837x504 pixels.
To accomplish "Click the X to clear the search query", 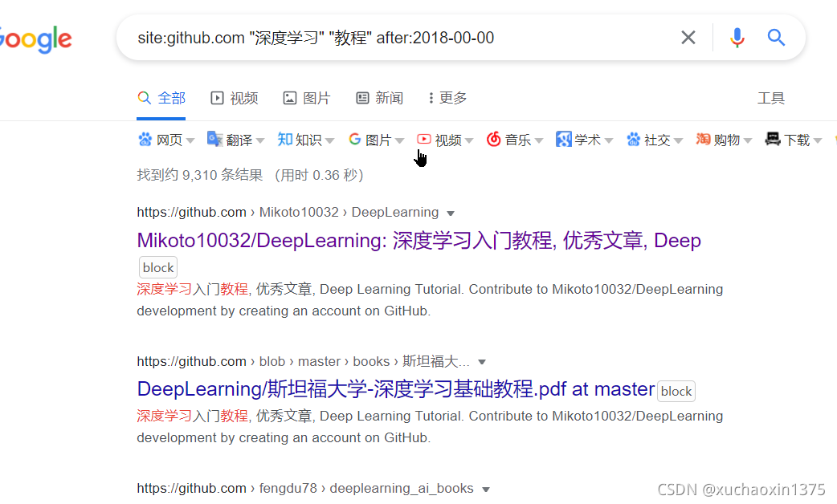I will (x=688, y=38).
